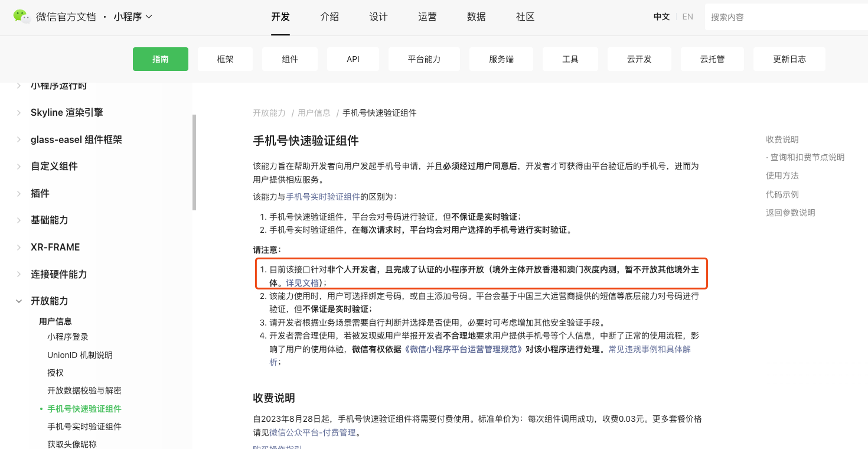
Task: Open Skyline 渲染引擎 sidebar entry
Action: pyautogui.click(x=67, y=112)
